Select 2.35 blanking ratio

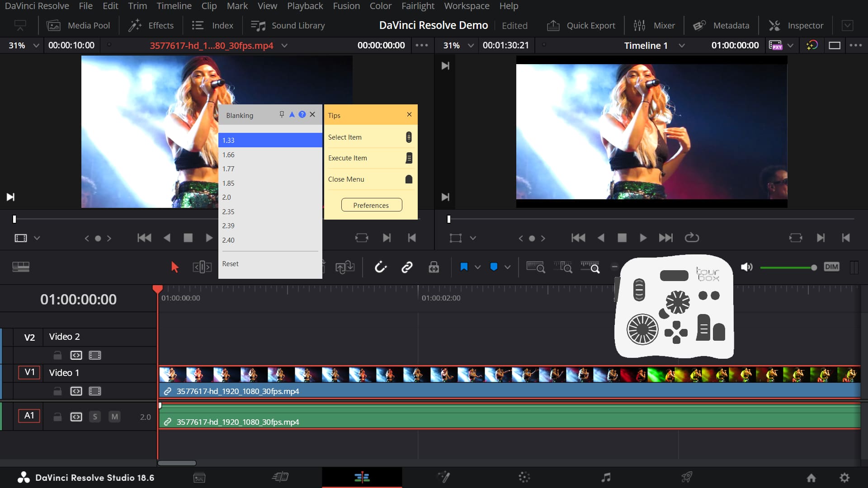270,211
